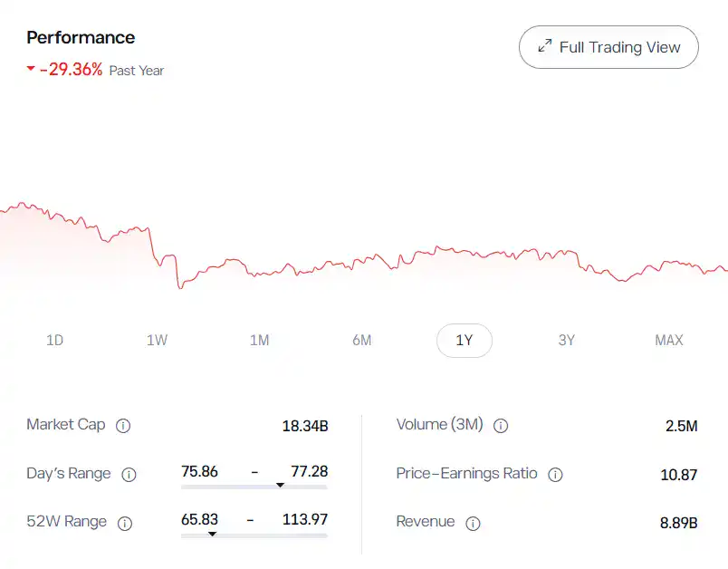728x569 pixels.
Task: Click the red downward triangle next to -29.36%
Action: (x=30, y=70)
